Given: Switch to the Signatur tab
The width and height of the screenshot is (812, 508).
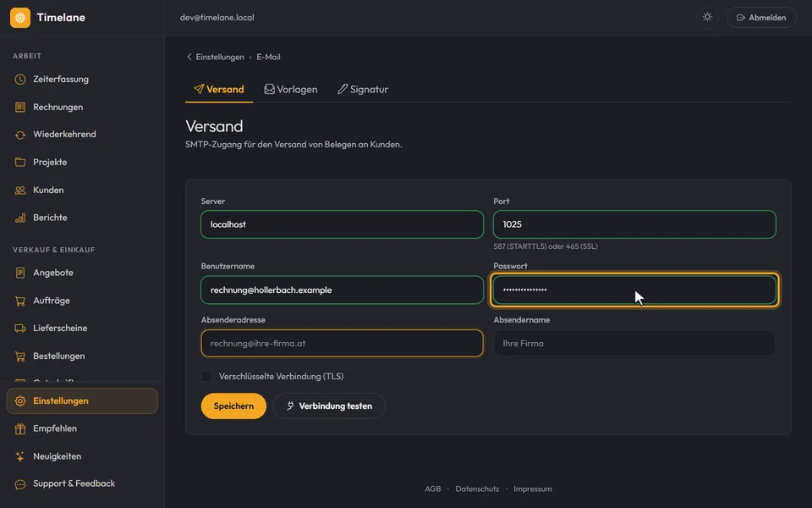Looking at the screenshot, I should tap(363, 89).
